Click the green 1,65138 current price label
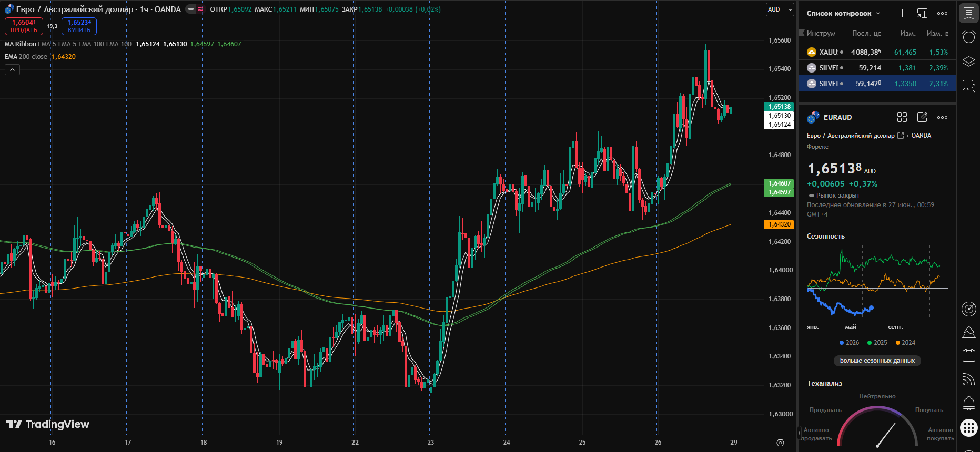 (x=779, y=107)
